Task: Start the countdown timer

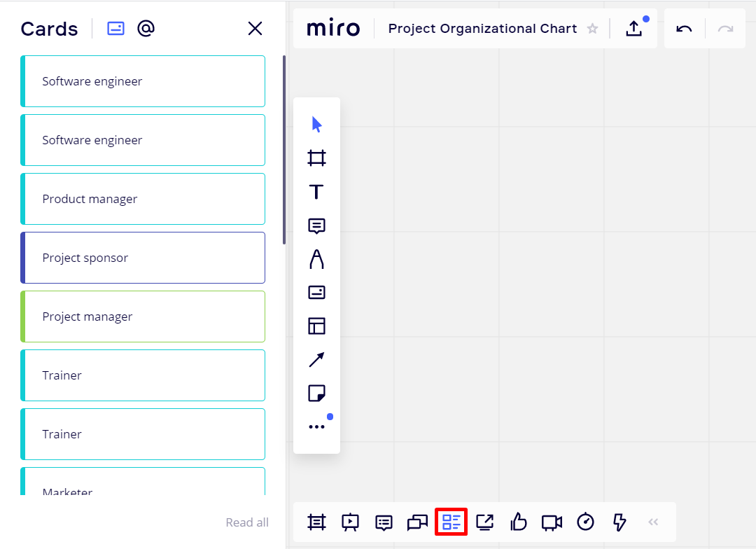Action: click(585, 522)
